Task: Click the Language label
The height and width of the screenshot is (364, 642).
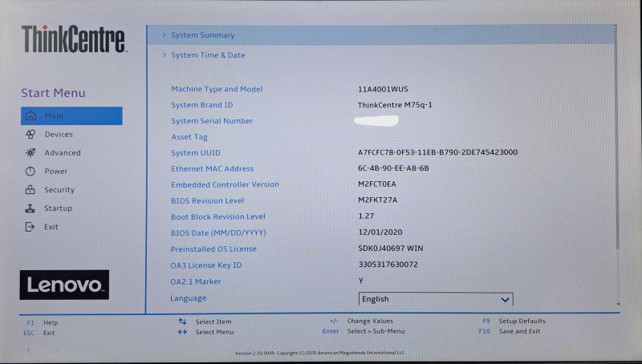Action: 189,298
